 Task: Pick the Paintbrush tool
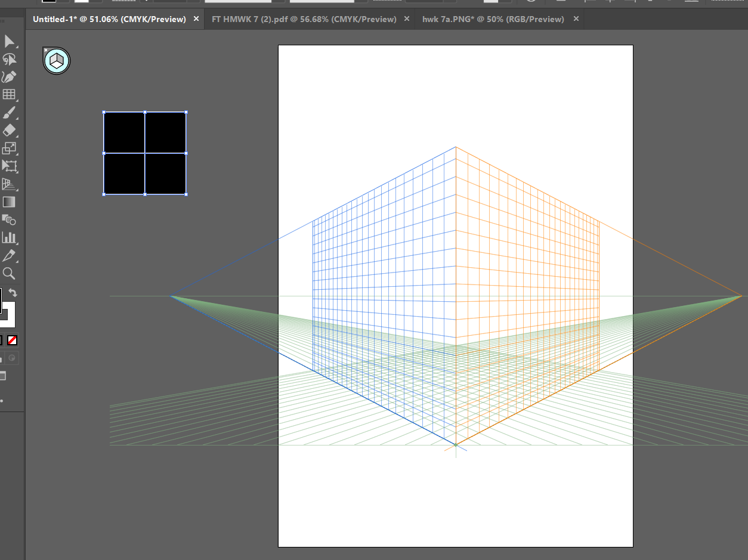(x=8, y=113)
